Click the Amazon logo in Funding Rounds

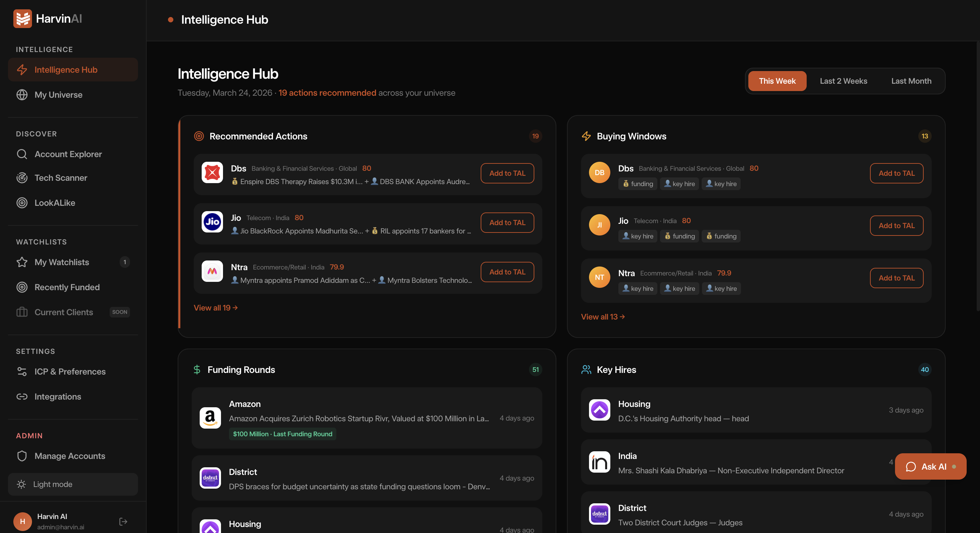(210, 418)
